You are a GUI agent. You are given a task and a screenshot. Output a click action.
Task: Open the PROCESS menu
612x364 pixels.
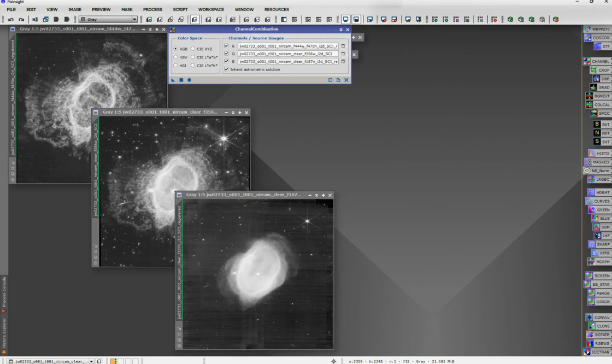pyautogui.click(x=152, y=9)
